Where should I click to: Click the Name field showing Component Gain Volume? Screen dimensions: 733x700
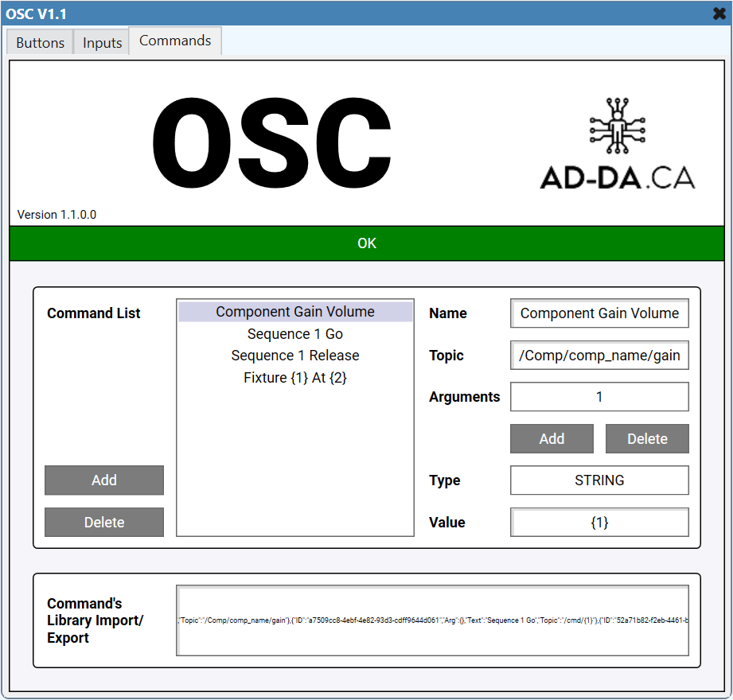(599, 313)
